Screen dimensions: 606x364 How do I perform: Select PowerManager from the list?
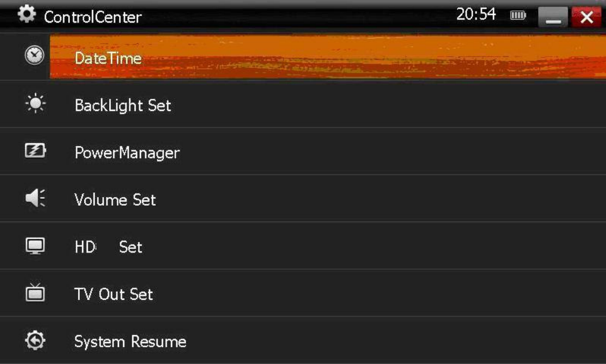click(x=127, y=153)
